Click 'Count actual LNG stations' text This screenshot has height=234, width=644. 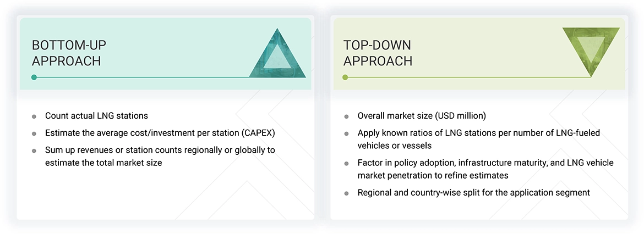[96, 116]
